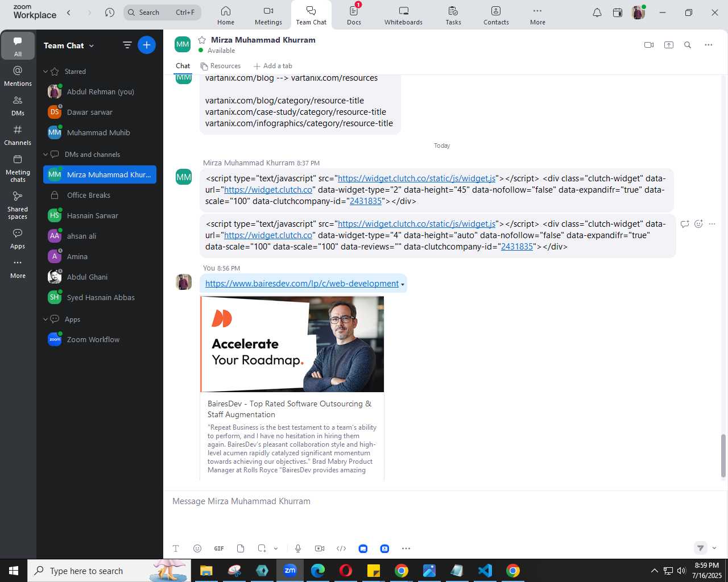Open the BairesDev preview thumbnail image
The height and width of the screenshot is (582, 728).
point(292,344)
